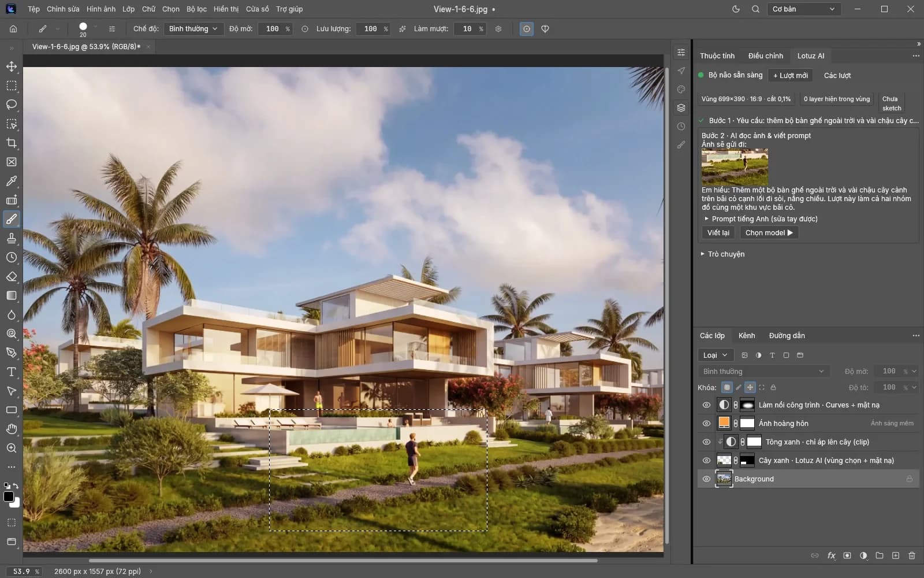Select the Crop tool
924x578 pixels.
[x=11, y=143]
